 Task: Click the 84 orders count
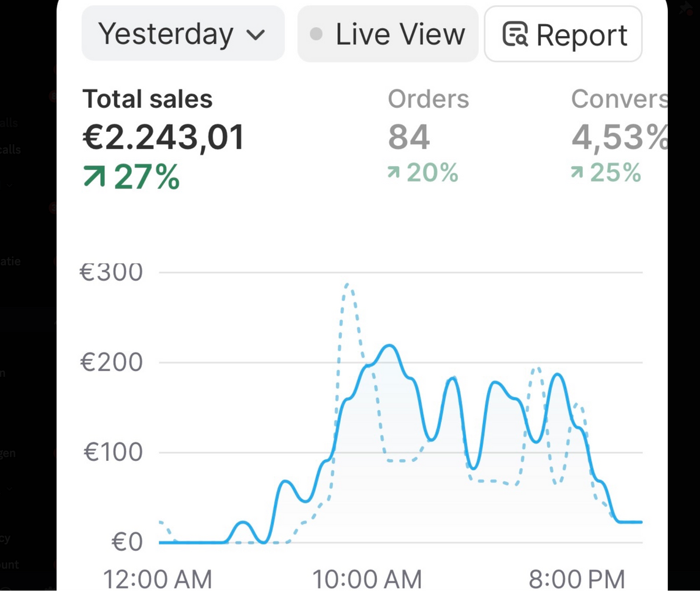tap(409, 137)
